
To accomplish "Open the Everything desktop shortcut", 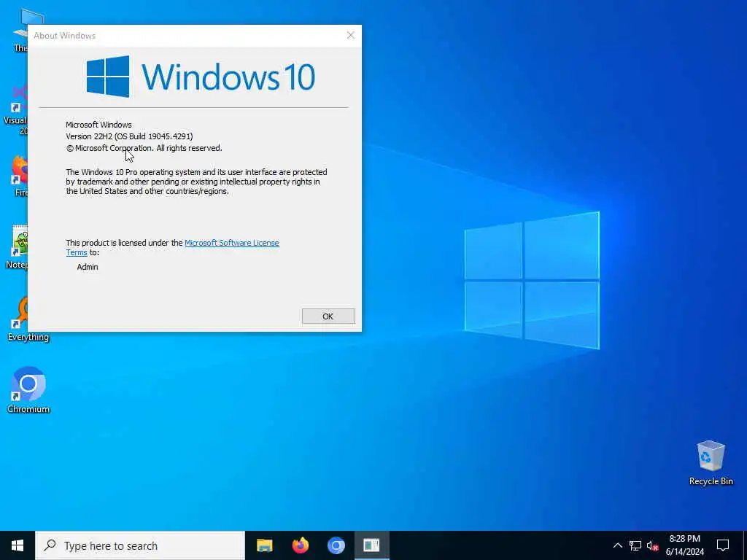I will (28, 318).
